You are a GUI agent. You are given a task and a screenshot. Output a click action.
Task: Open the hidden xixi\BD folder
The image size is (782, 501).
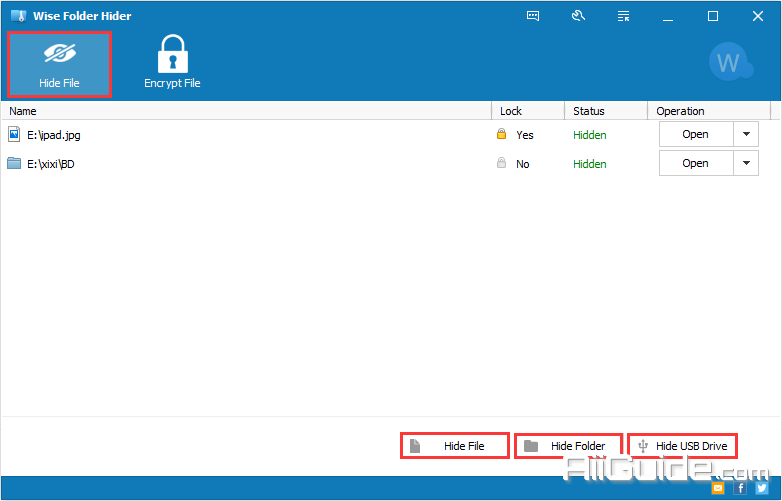point(696,163)
